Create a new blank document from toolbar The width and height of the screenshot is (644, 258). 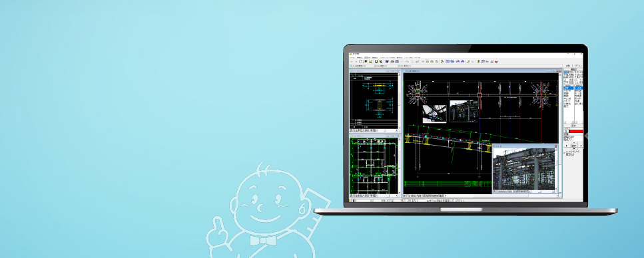pyautogui.click(x=360, y=62)
